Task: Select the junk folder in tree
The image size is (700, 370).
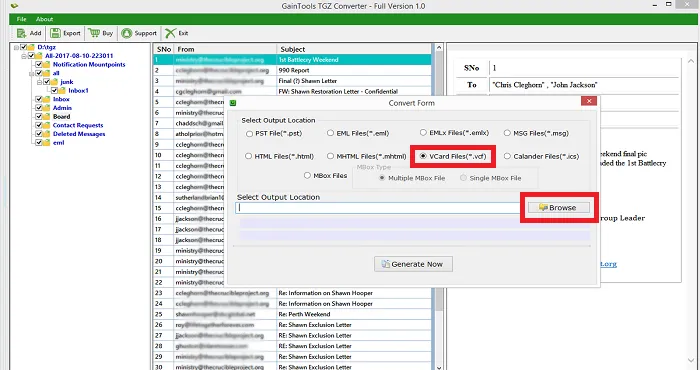Action: point(67,82)
